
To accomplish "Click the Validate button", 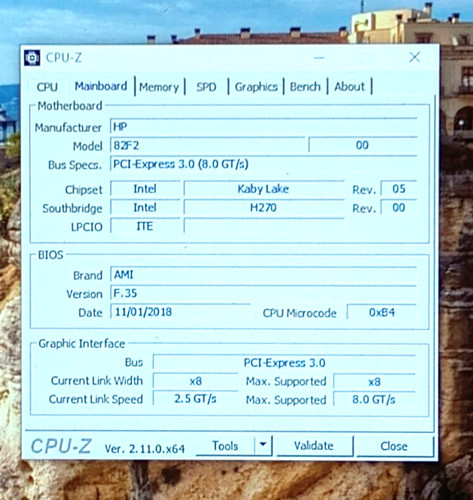I will [314, 445].
